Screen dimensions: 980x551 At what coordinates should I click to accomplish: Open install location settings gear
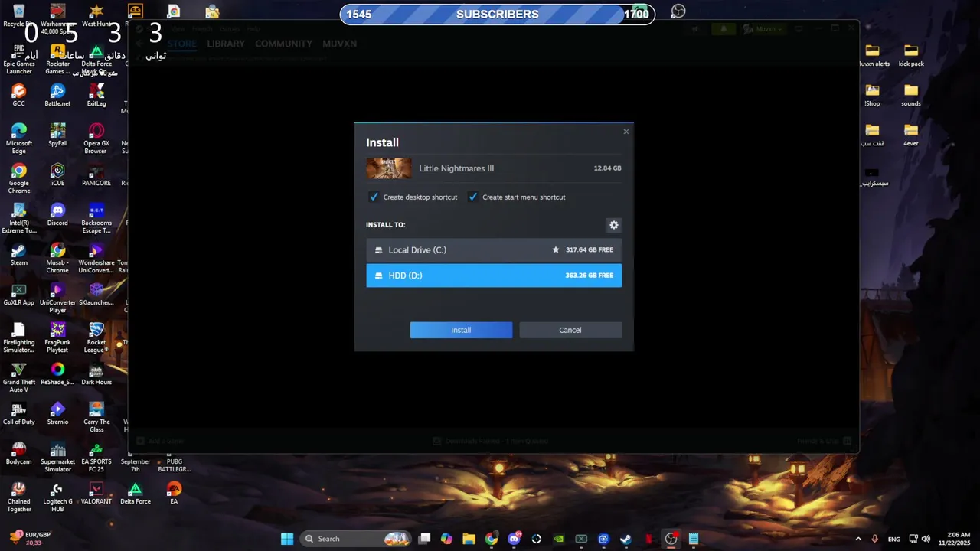(x=613, y=225)
